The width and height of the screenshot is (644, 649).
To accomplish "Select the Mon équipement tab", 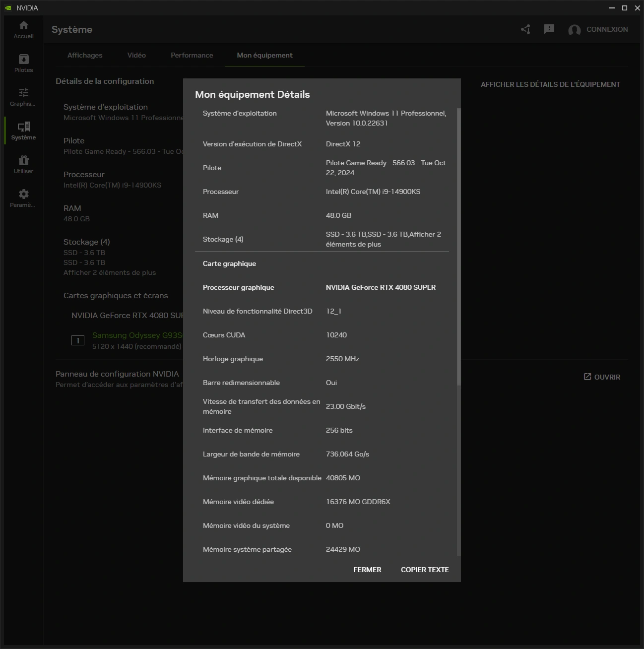I will [x=264, y=55].
